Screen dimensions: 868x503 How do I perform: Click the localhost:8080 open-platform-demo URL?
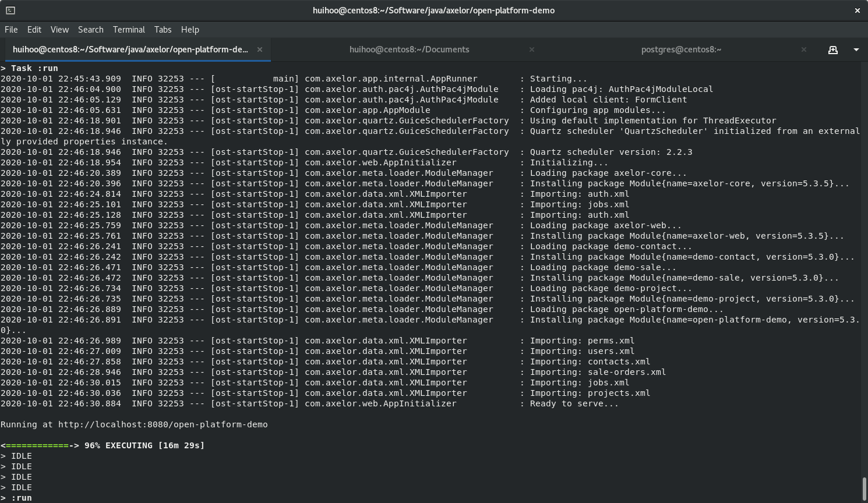point(163,424)
